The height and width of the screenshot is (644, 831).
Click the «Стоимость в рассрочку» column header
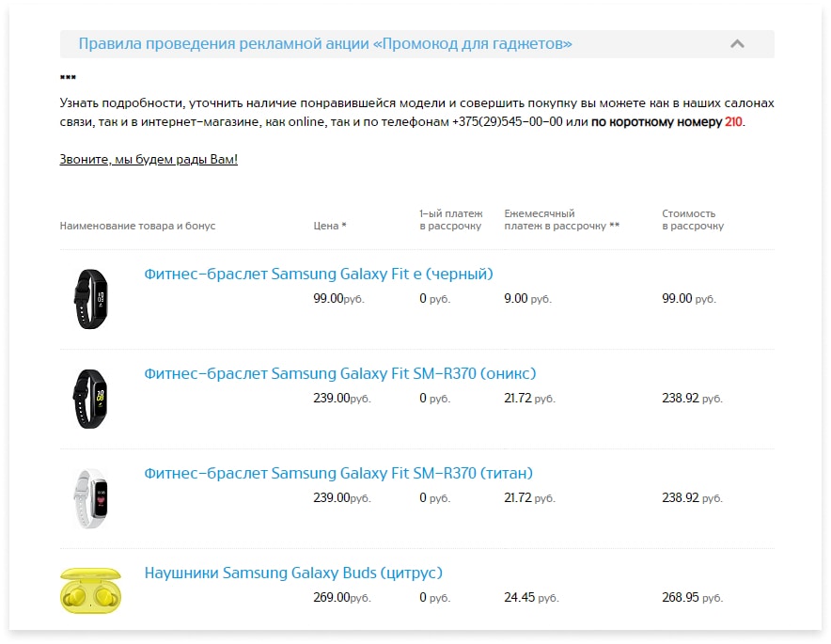(693, 220)
